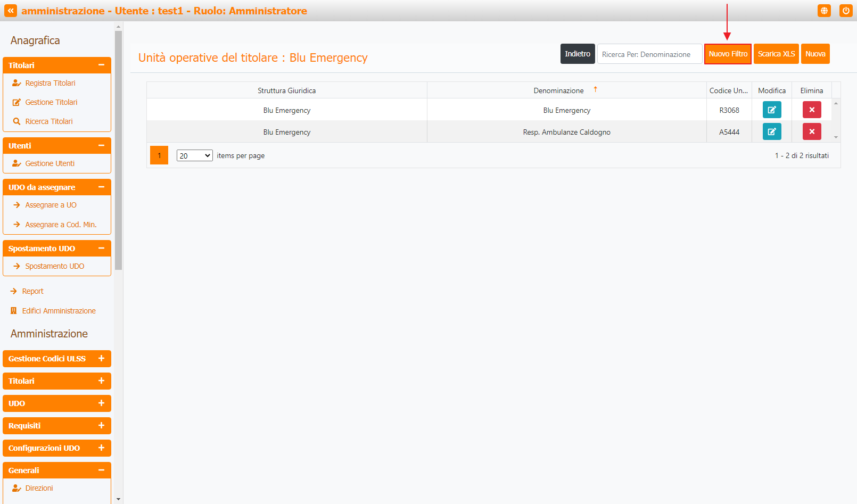
Task: Open the items per page dropdown
Action: (195, 155)
